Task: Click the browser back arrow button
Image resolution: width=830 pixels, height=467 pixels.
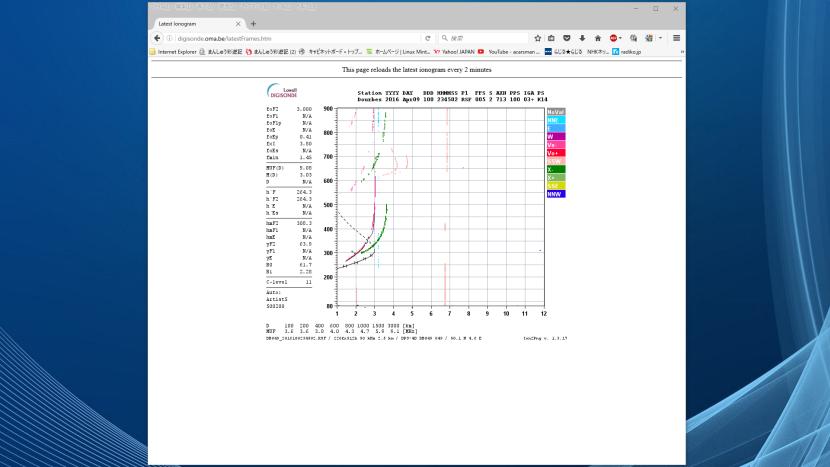Action: coord(158,38)
